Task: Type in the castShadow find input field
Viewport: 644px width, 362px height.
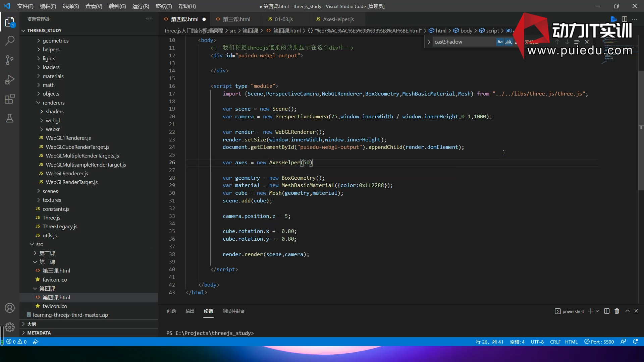Action: coord(463,42)
